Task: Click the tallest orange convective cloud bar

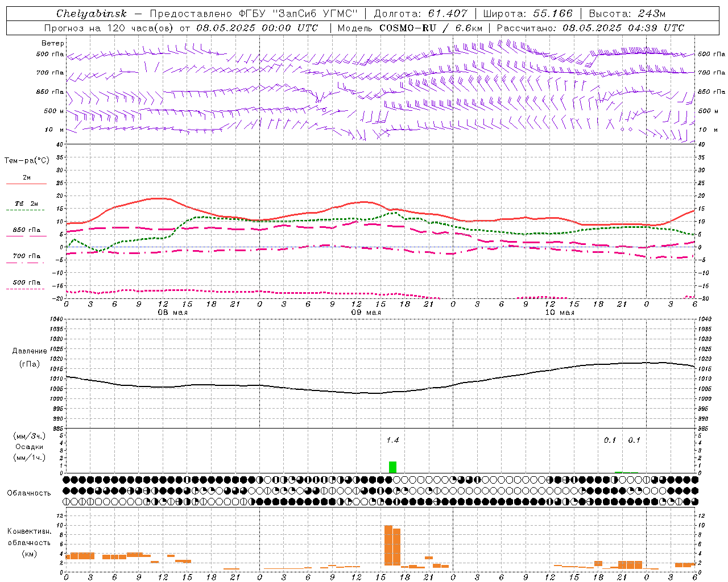Action: tap(388, 545)
